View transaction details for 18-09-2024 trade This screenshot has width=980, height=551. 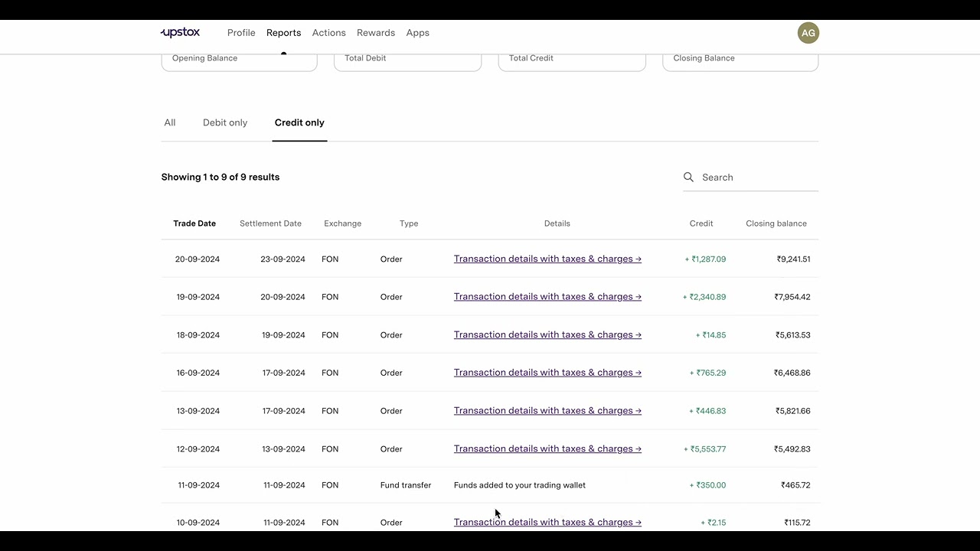coord(547,334)
